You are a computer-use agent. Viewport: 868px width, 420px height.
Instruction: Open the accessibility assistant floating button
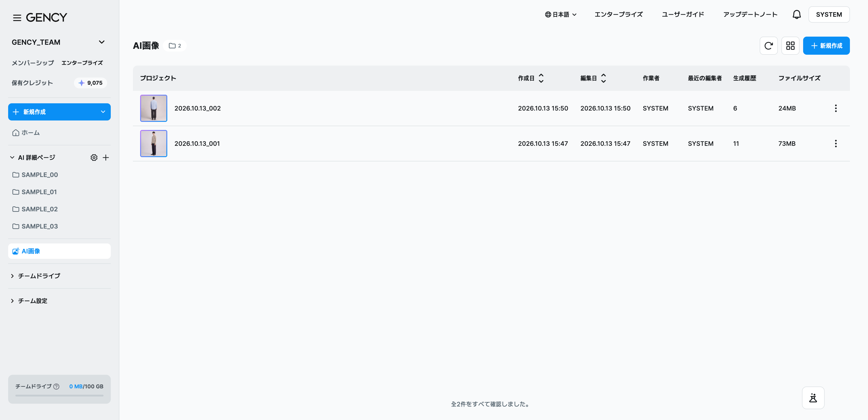pyautogui.click(x=813, y=398)
